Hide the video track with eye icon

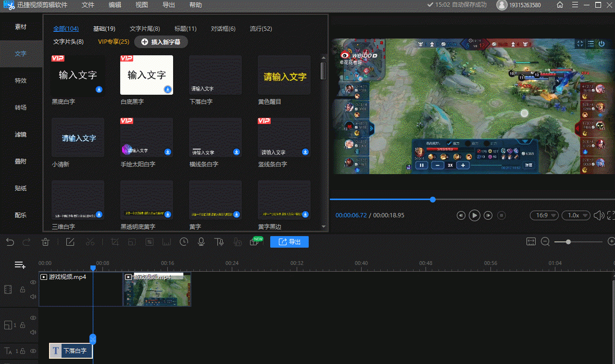(x=33, y=282)
